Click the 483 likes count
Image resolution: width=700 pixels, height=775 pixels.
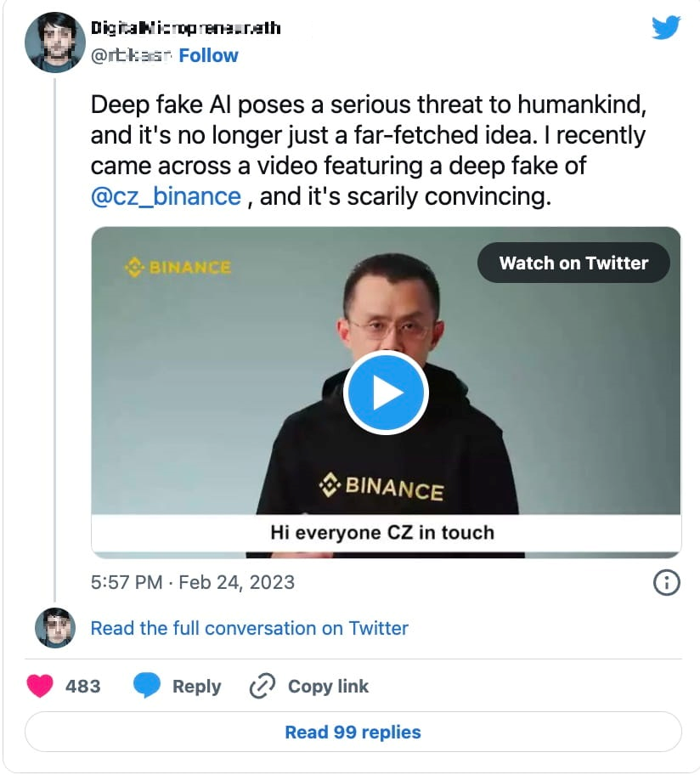tap(82, 686)
